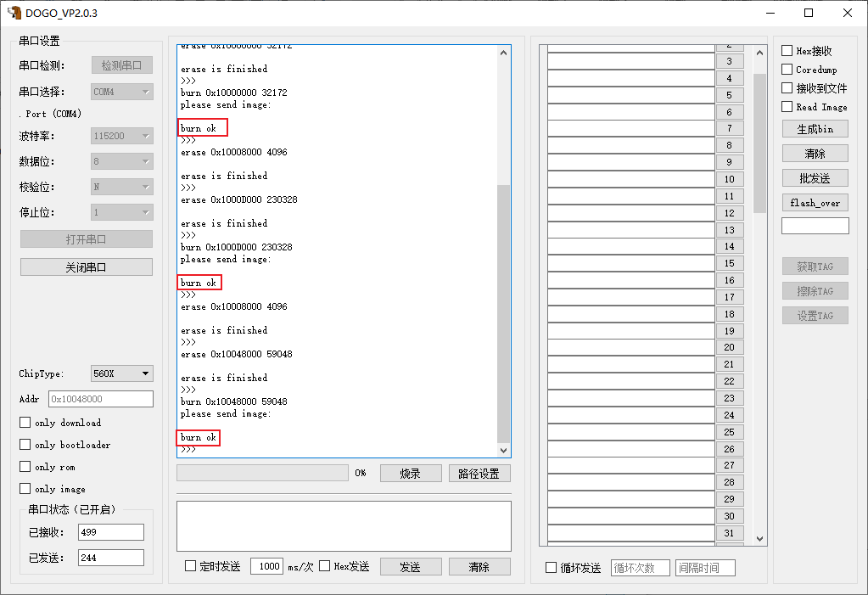Open the ChipType 560X dropdown

(x=122, y=373)
